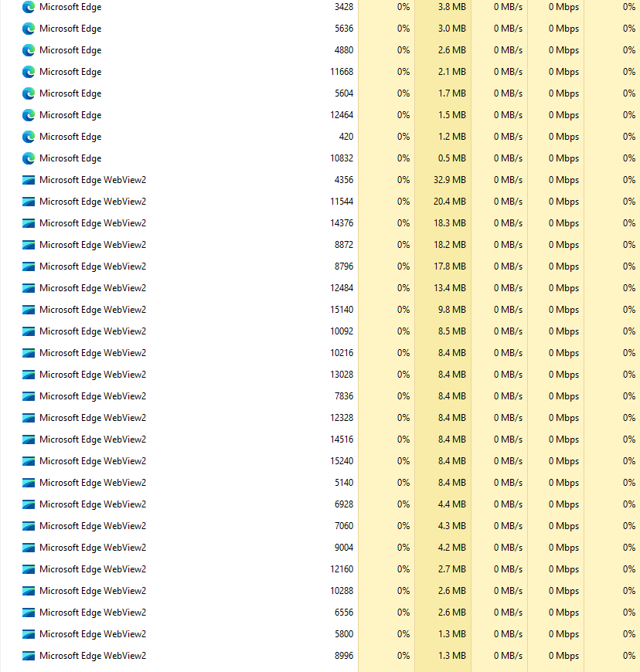Select WebView2 process row with PID 7060
This screenshot has height=672, width=640.
click(320, 526)
